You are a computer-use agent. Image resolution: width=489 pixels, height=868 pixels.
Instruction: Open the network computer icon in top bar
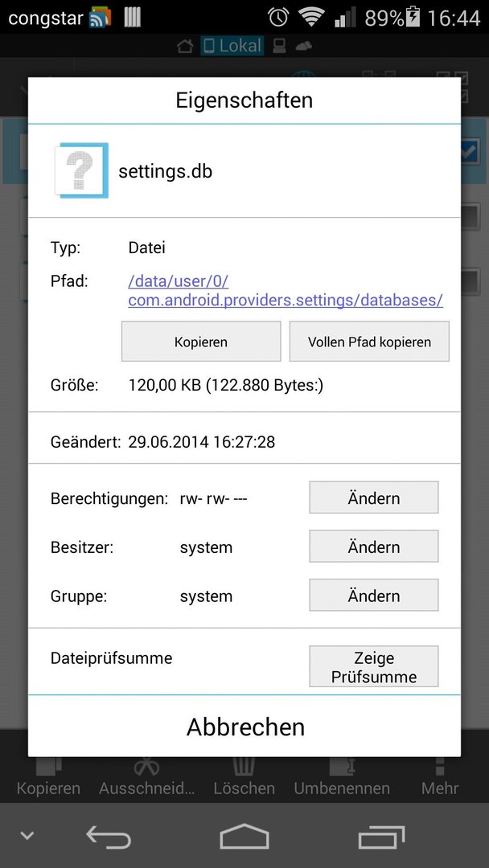point(280,47)
